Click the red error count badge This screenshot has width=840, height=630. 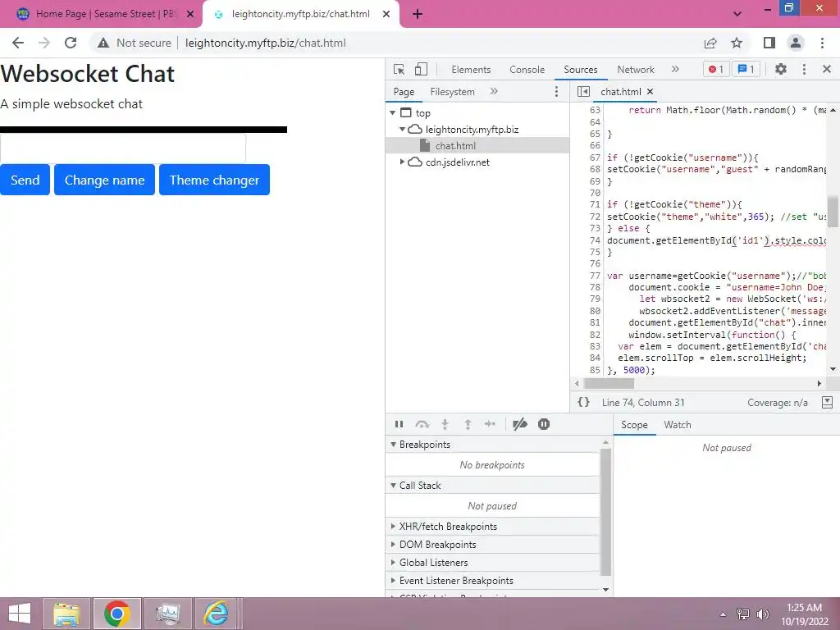click(715, 69)
